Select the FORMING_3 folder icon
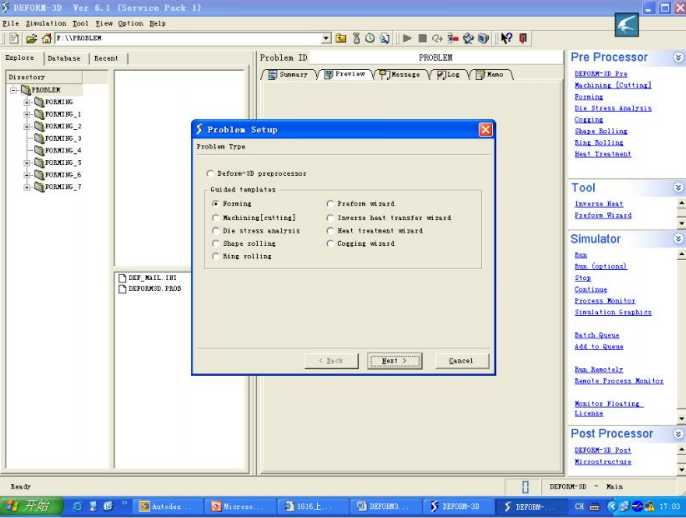The width and height of the screenshot is (686, 518). (x=39, y=138)
